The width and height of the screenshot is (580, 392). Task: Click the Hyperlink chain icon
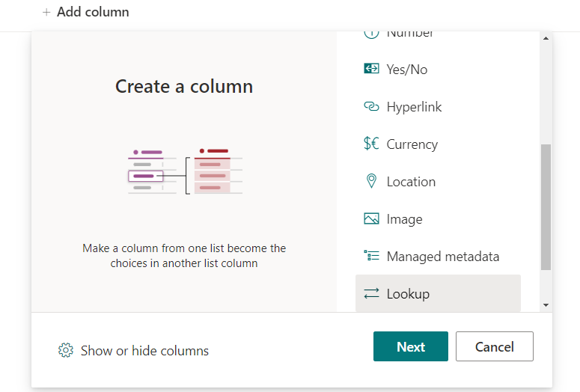pos(371,106)
